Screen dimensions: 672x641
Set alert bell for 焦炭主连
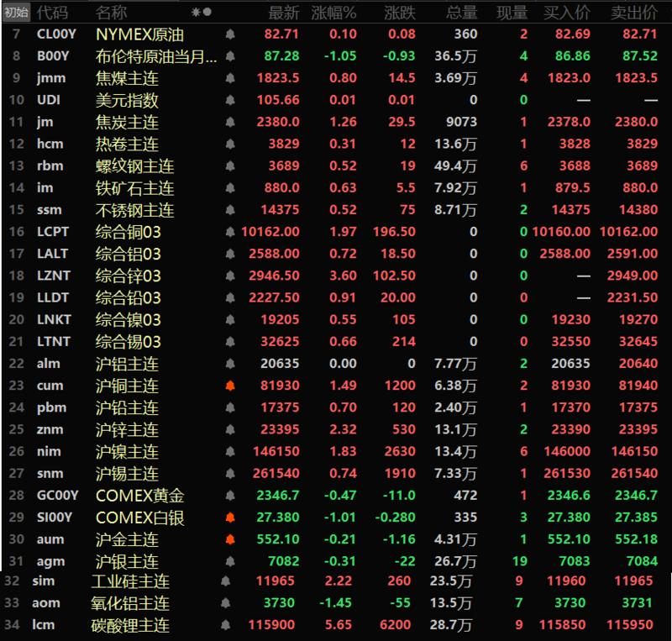[230, 122]
